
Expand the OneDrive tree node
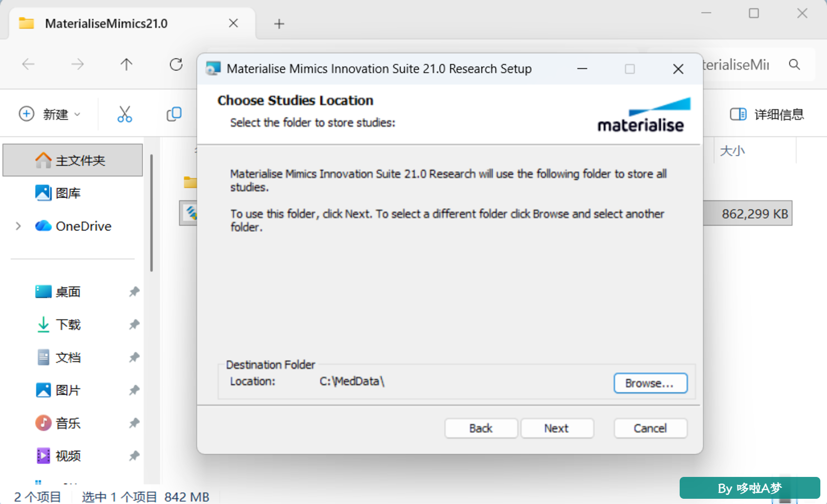[x=19, y=226]
